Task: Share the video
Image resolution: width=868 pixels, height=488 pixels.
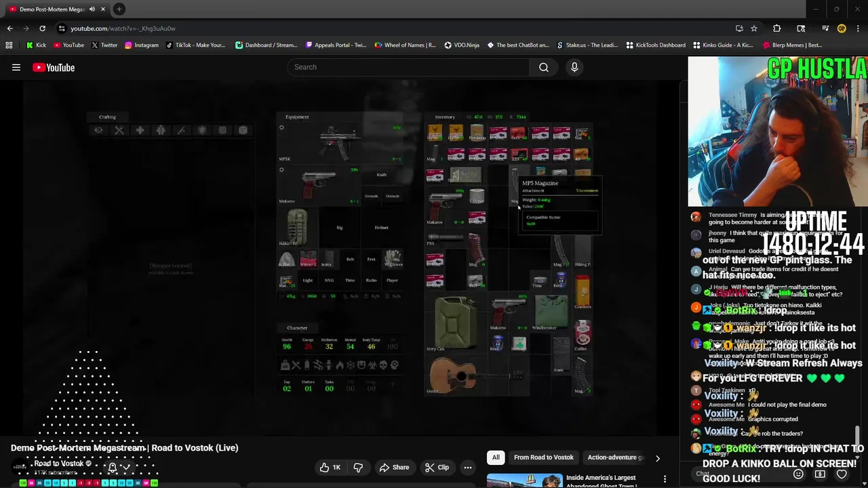Action: [x=394, y=467]
